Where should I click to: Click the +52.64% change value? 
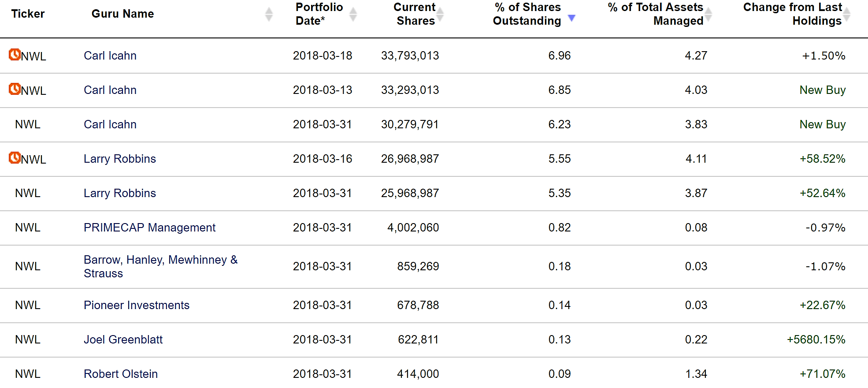click(x=823, y=193)
